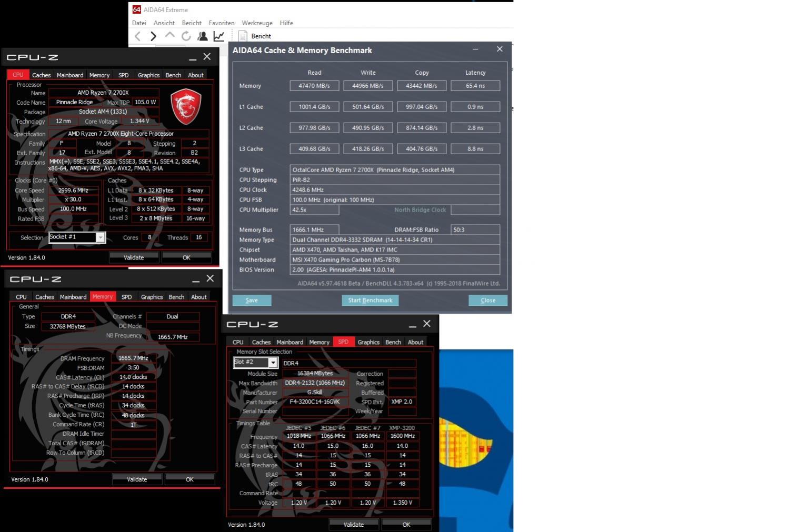Click AIDA64 toolbar back arrow
Screen dimensions: 808x532
pos(137,36)
